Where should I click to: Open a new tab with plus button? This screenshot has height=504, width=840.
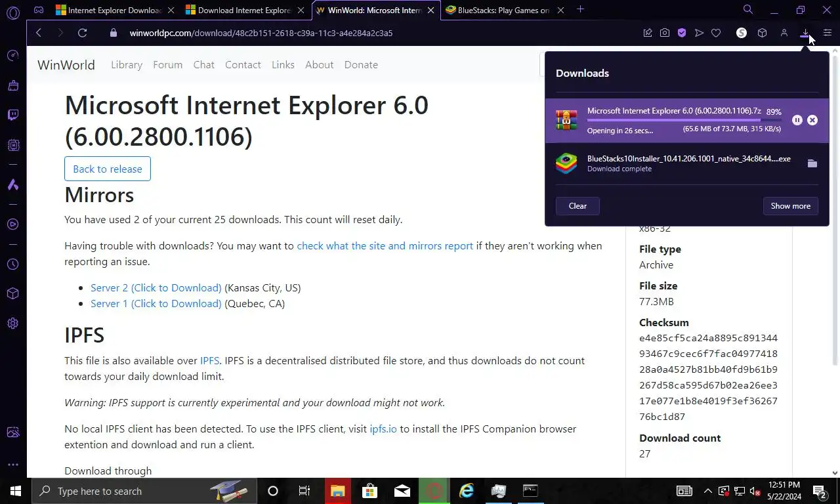click(580, 9)
